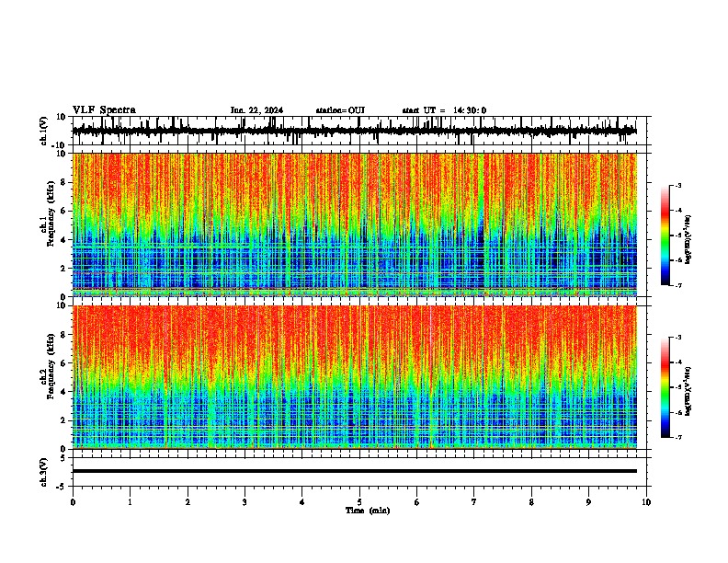728x563 pixels.
Task: Click the '4' kHz tick on ch.1 spectrogram
Action: [63, 240]
